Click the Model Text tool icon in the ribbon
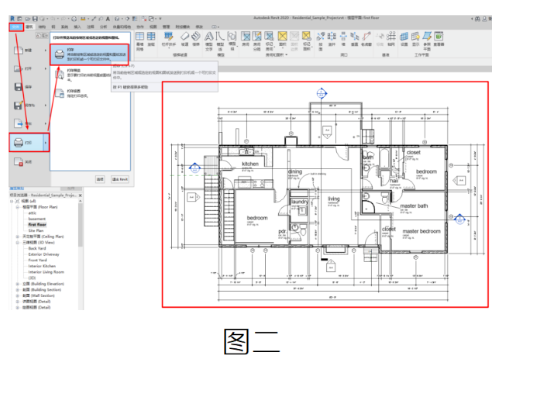The image size is (547, 395). [209, 36]
